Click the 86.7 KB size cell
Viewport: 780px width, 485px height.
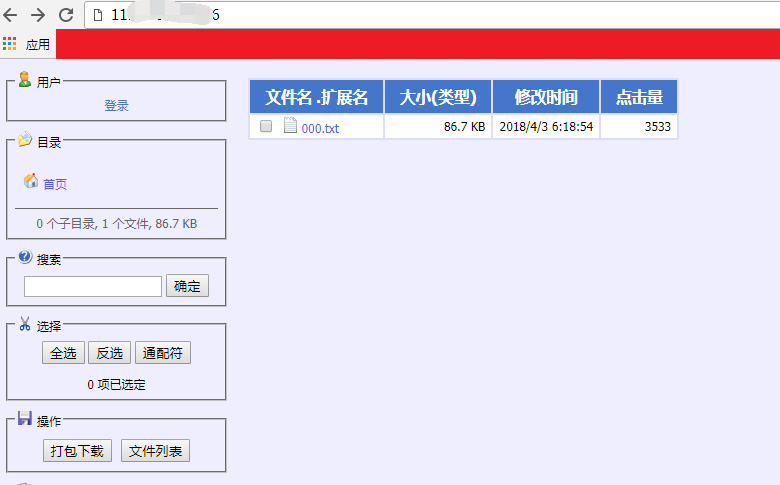(x=438, y=126)
